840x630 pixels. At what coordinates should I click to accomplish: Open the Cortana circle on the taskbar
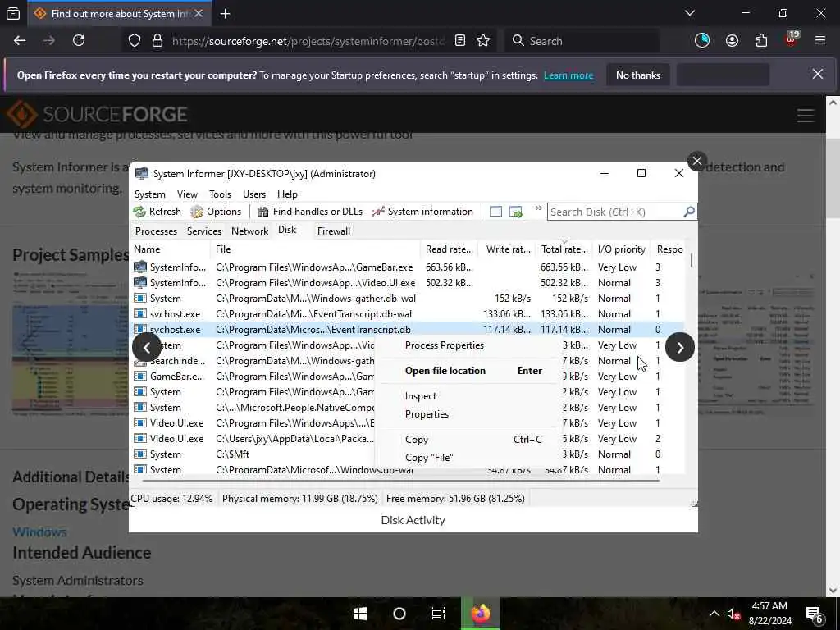399,614
